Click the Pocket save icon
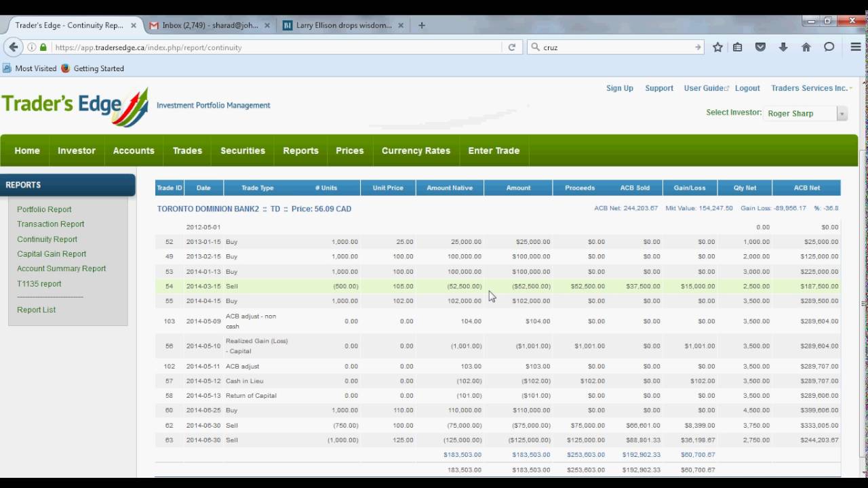The image size is (868, 488). pos(760,47)
